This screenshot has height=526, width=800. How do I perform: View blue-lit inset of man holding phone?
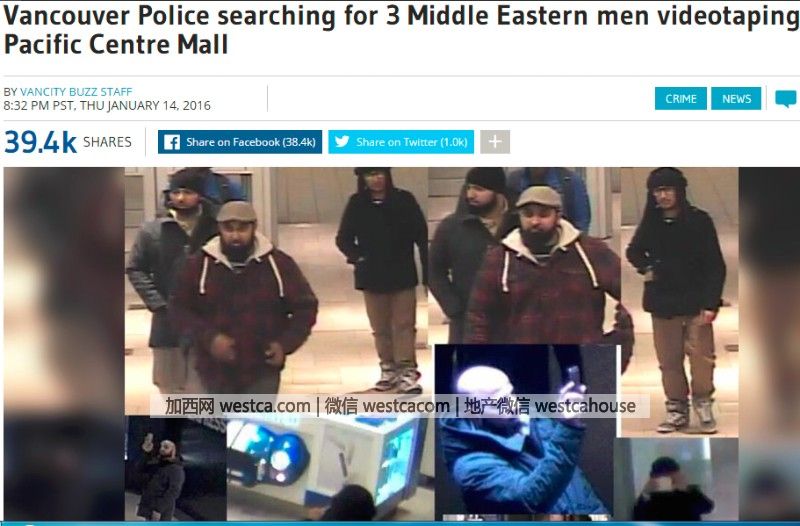526,432
